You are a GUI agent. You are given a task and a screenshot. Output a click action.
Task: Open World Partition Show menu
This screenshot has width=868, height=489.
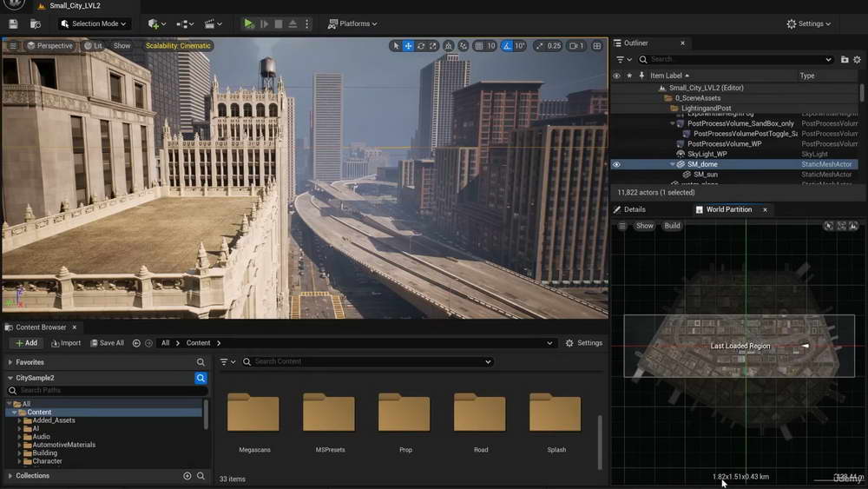pyautogui.click(x=644, y=226)
